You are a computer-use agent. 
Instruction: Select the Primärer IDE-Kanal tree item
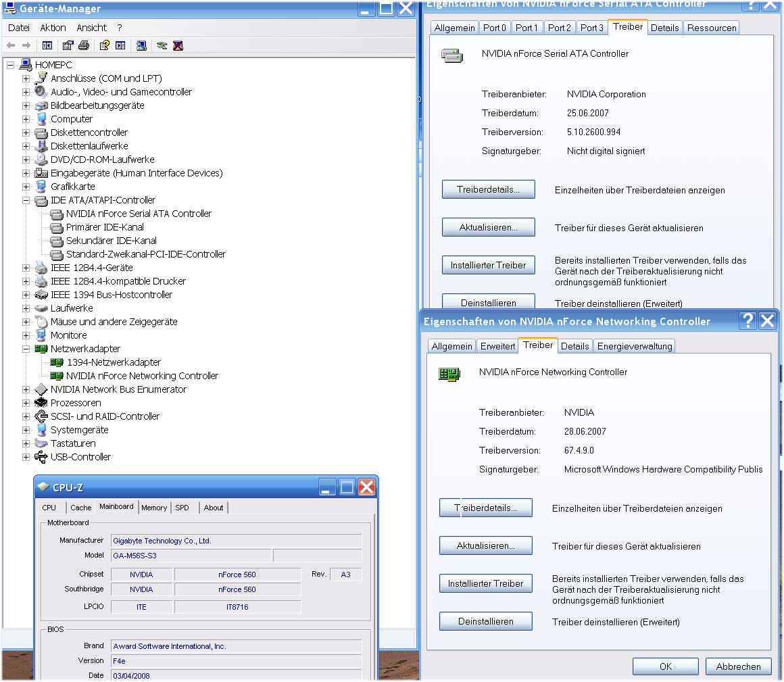click(x=105, y=227)
